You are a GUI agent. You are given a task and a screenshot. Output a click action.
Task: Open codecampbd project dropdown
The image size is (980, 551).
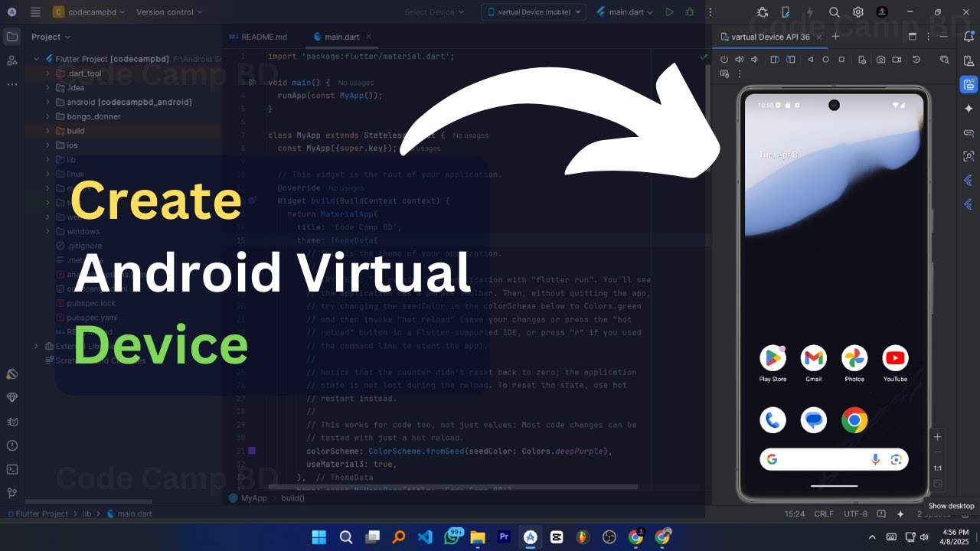click(89, 12)
